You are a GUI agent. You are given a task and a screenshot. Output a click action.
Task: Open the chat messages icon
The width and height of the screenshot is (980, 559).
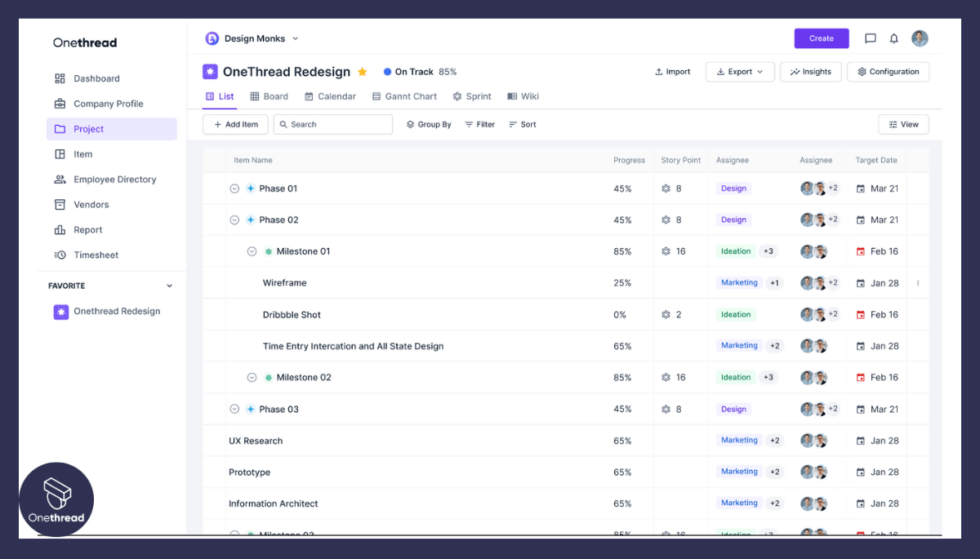(x=870, y=38)
